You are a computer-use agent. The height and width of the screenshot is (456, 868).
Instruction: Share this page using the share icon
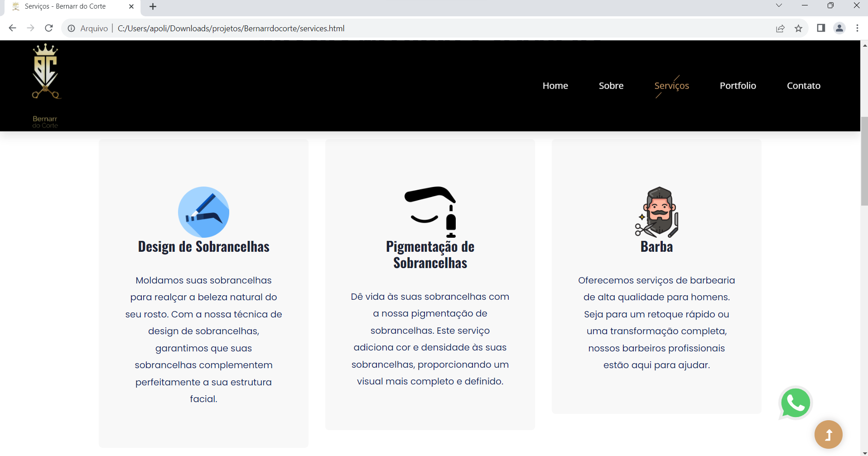tap(780, 29)
